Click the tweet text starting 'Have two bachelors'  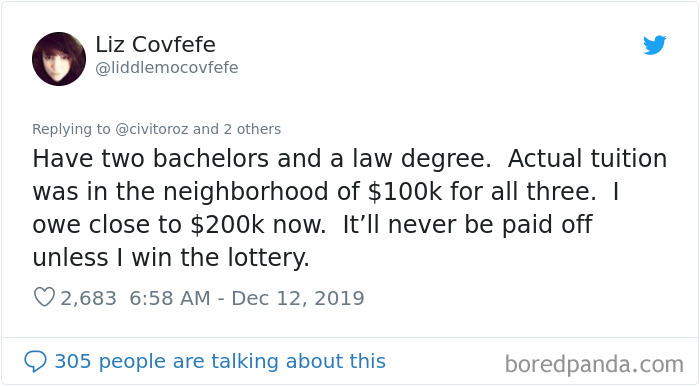[350, 208]
